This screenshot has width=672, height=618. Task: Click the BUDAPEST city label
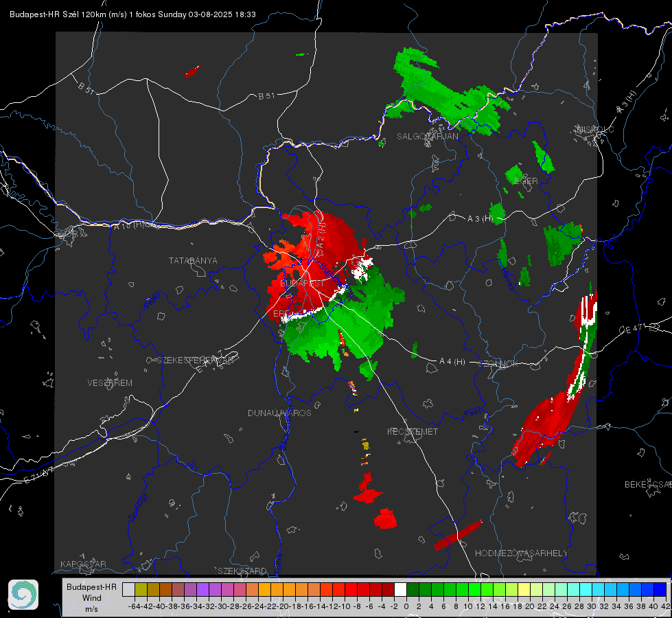coord(303,284)
